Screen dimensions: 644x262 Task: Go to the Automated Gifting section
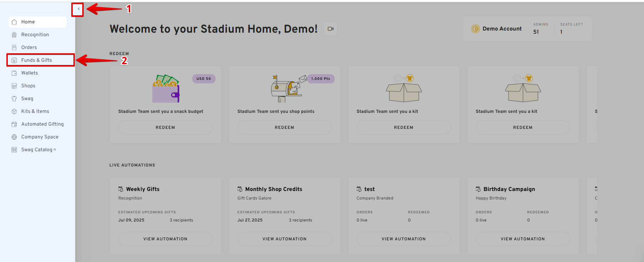pos(42,124)
